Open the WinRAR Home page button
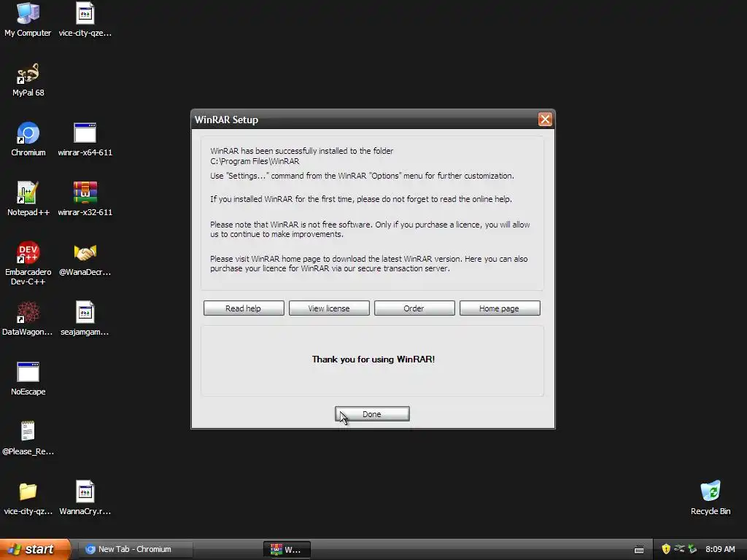The width and height of the screenshot is (747, 560). pos(499,308)
